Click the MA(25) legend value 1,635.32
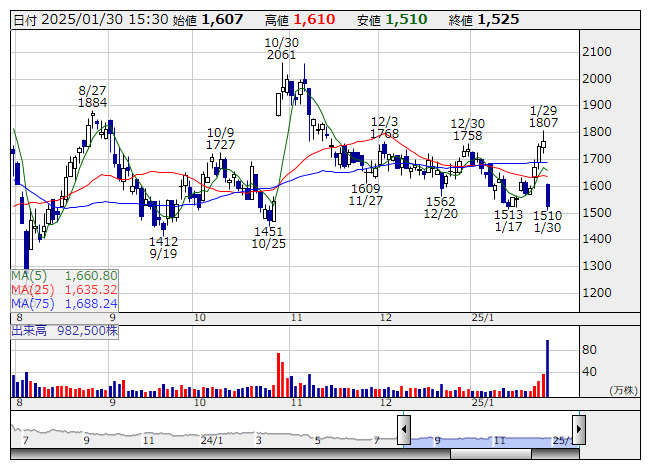Image resolution: width=653 pixels, height=470 pixels. tap(91, 289)
